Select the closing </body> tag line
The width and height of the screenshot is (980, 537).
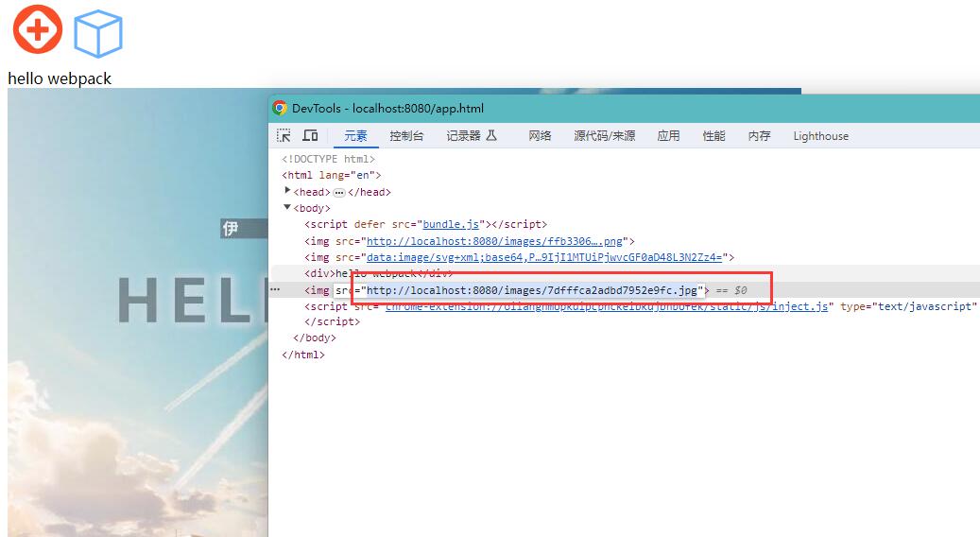pyautogui.click(x=315, y=338)
